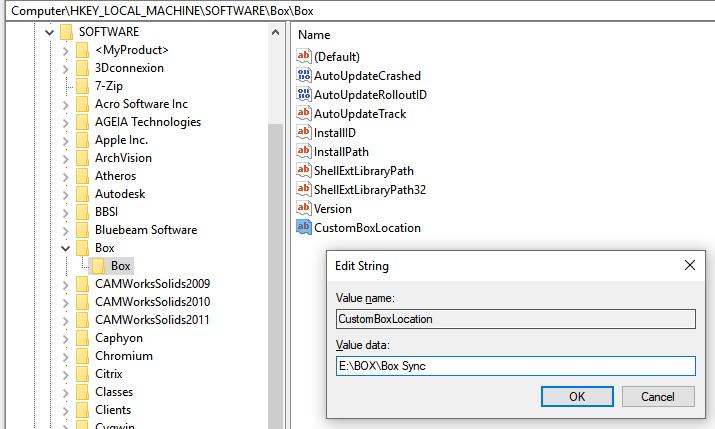Select the Bluebeam Software key

(146, 230)
